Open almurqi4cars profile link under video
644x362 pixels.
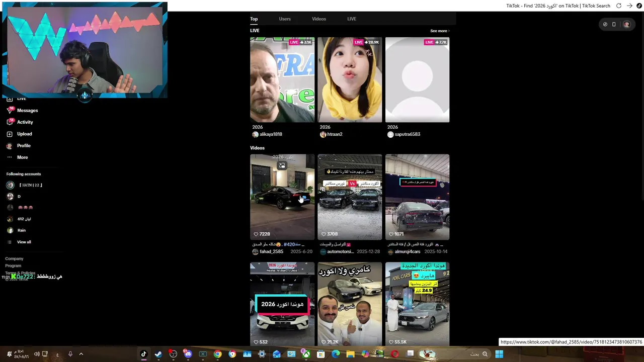click(x=408, y=251)
